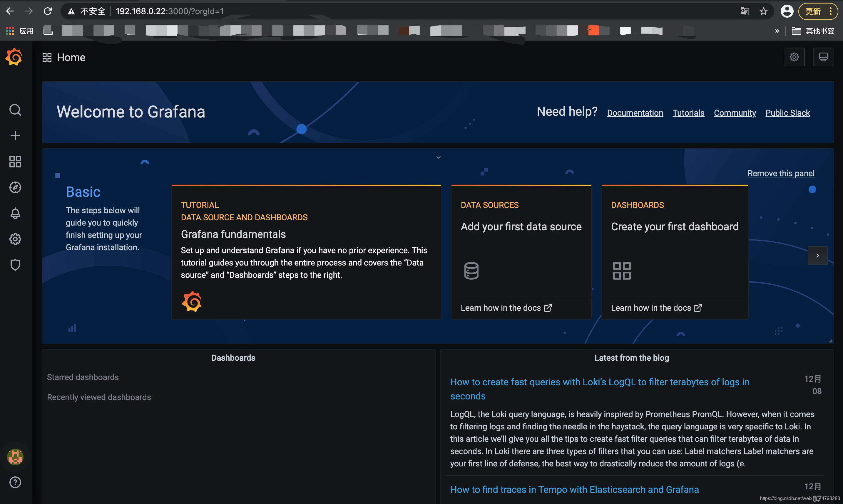Click the Latest from the blog panel title

(632, 358)
